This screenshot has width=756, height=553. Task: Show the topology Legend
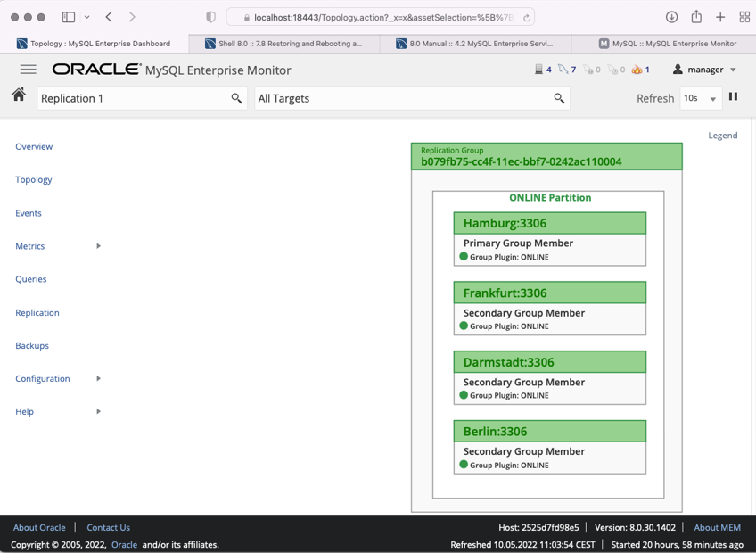click(722, 136)
